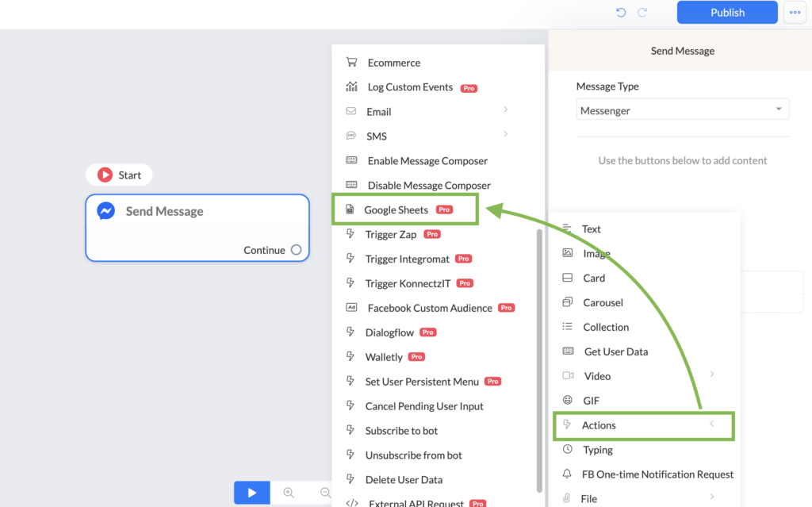Click the redo arrow icon
This screenshot has width=812, height=507.
[x=642, y=13]
